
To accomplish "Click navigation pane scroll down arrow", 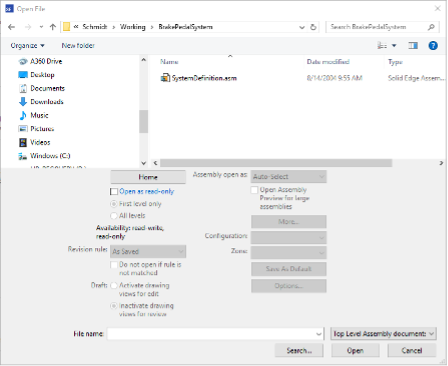I will [144, 163].
